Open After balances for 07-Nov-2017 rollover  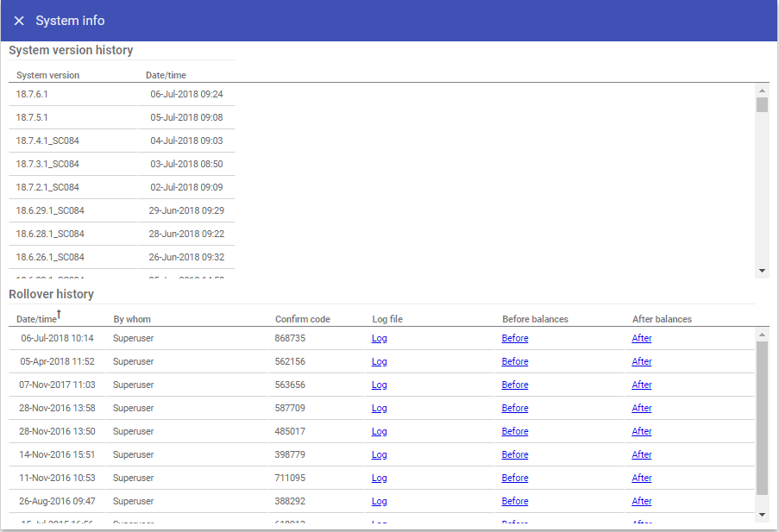tap(641, 385)
